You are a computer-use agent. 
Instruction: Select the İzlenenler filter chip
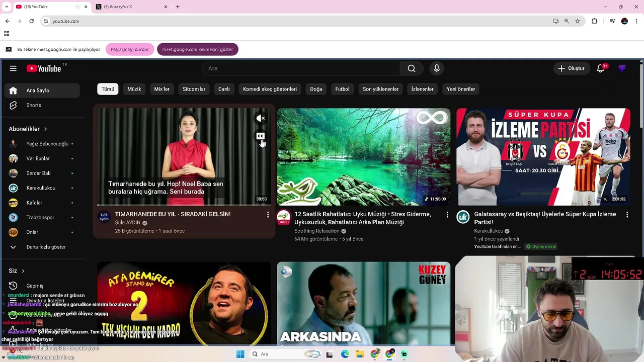(x=422, y=89)
